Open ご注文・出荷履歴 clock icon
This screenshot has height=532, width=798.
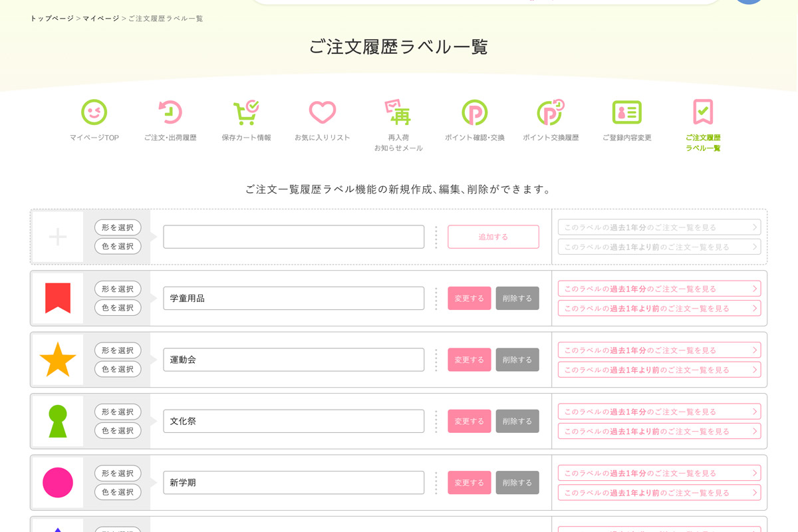[170, 112]
